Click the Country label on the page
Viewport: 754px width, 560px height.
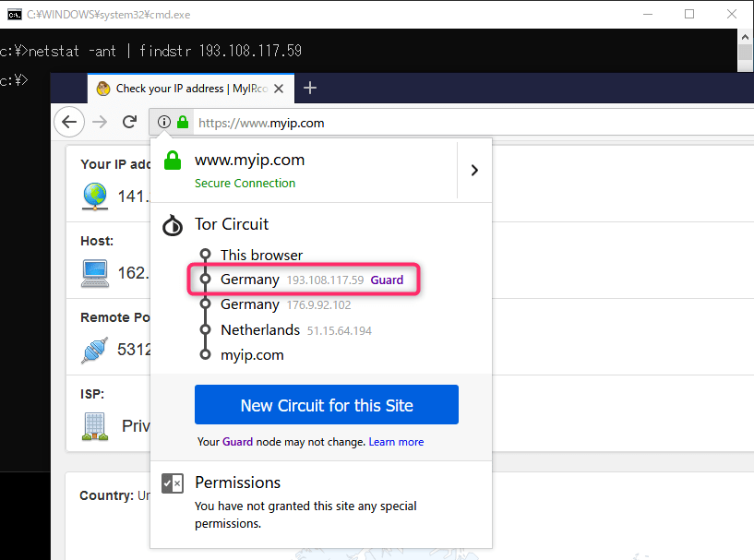tap(106, 495)
